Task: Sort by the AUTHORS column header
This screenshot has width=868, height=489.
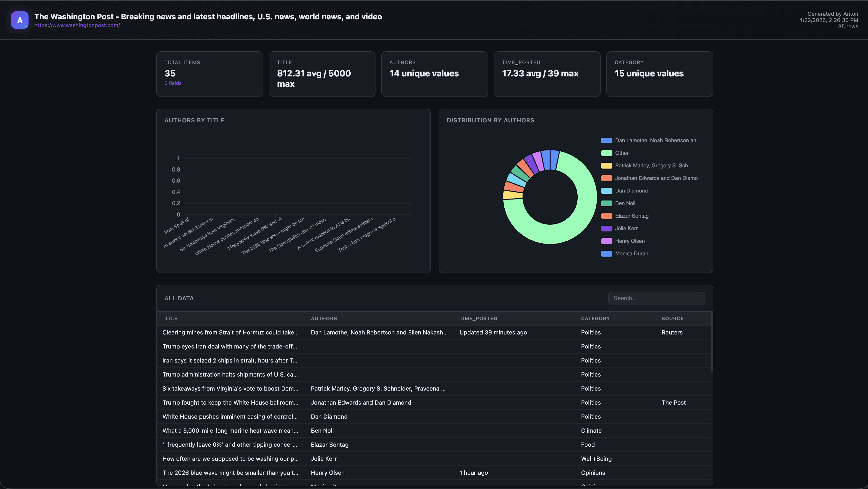Action: (324, 319)
